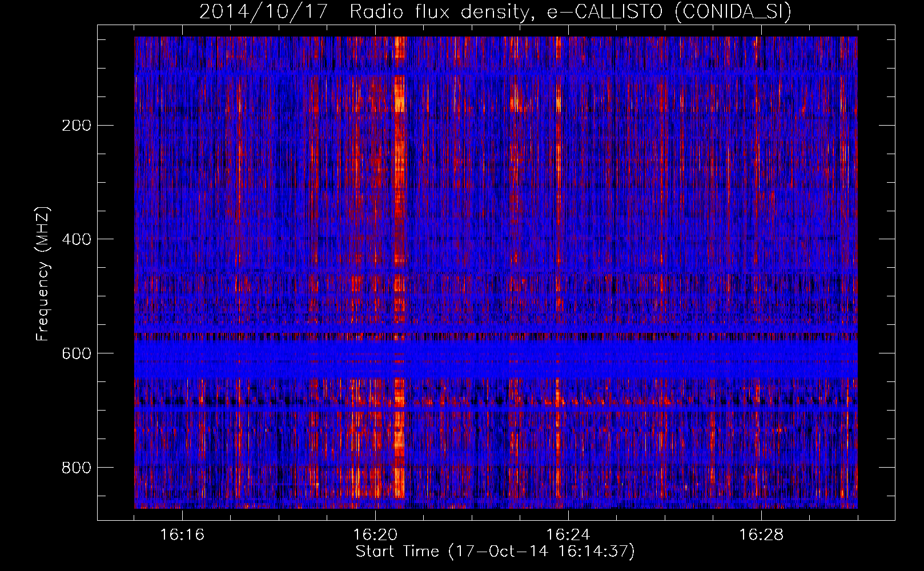924x571 pixels.
Task: Select the 600 frequency tick label
Action: click(76, 353)
